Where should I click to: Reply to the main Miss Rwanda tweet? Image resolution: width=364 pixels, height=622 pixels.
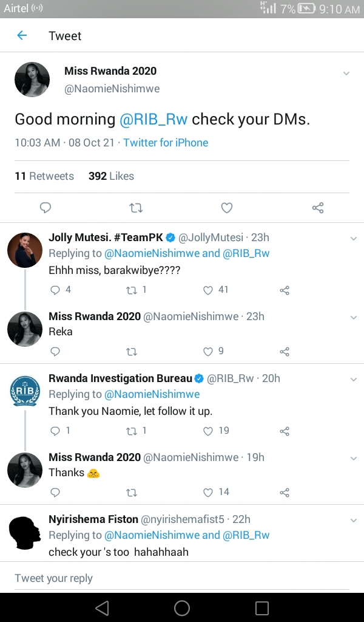click(x=45, y=208)
